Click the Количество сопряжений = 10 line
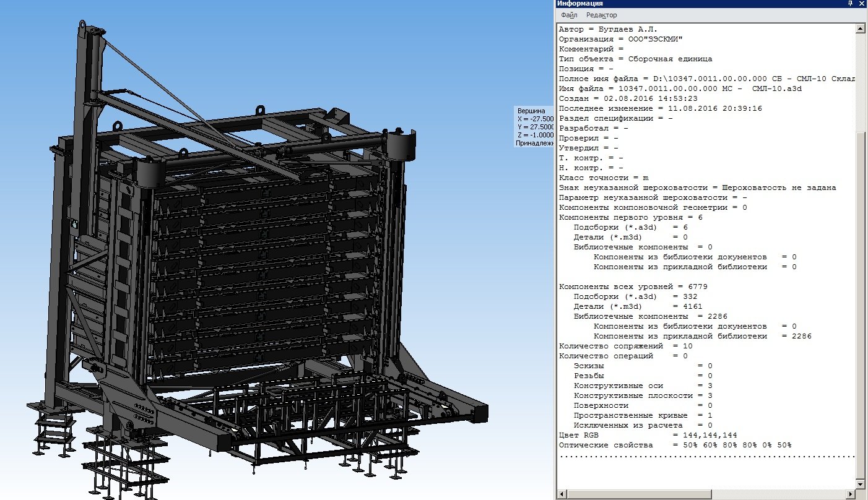Viewport: 868px width, 500px height. click(625, 346)
